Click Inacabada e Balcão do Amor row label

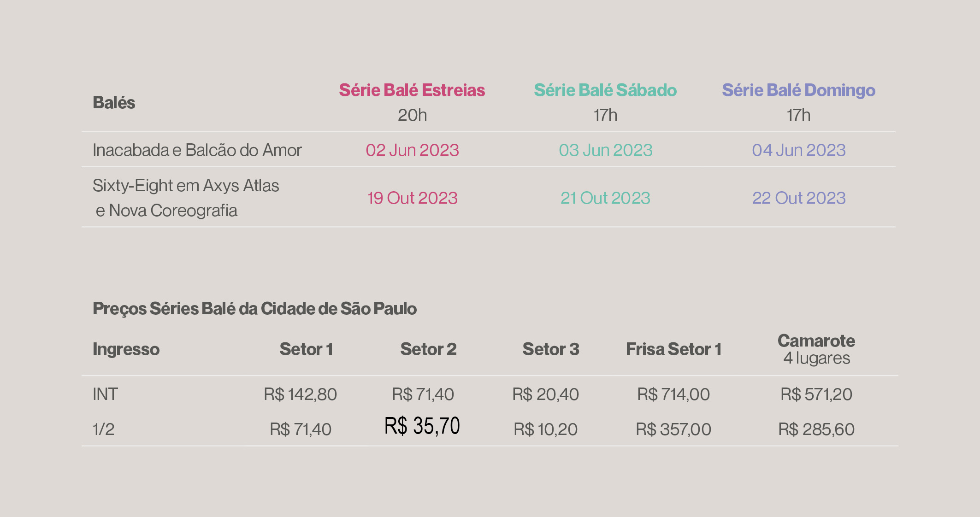coord(197,150)
